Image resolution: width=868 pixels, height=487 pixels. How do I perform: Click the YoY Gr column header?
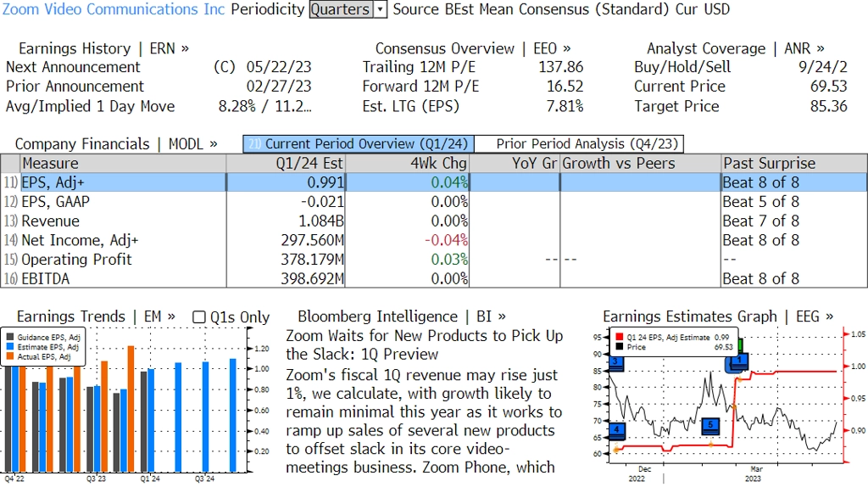515,164
